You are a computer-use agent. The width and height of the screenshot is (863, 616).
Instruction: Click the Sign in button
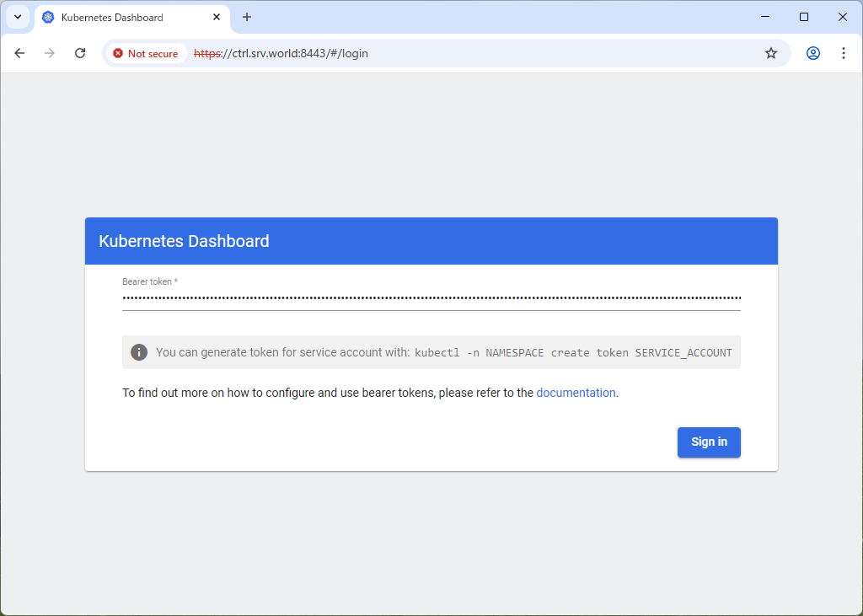click(709, 442)
